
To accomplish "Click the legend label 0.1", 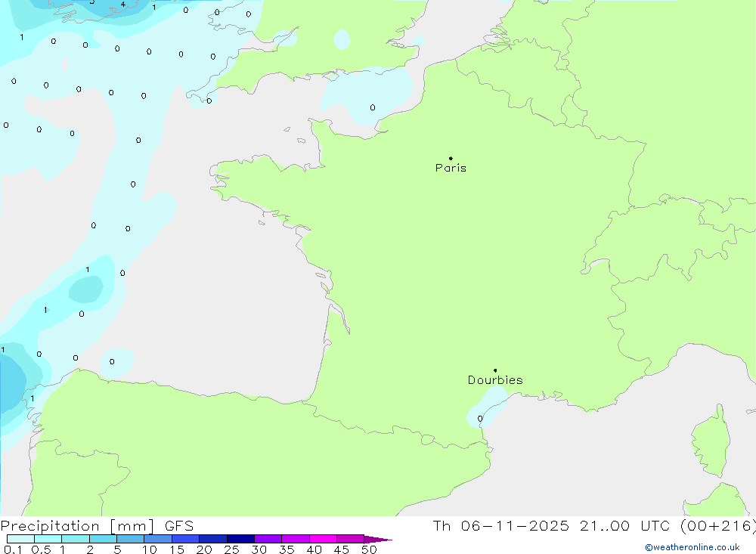I will click(13, 549).
